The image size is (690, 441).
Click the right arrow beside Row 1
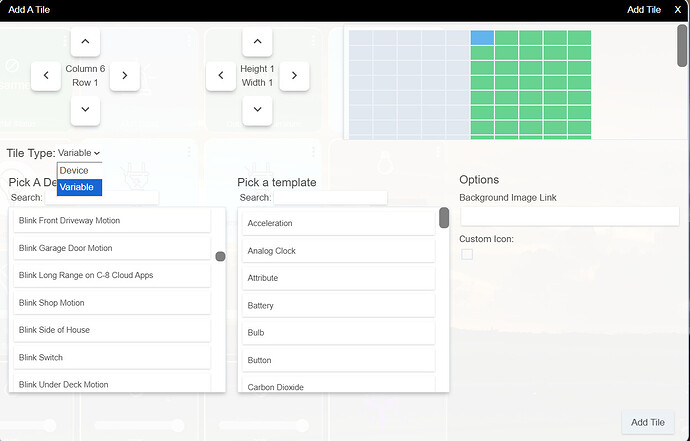124,75
